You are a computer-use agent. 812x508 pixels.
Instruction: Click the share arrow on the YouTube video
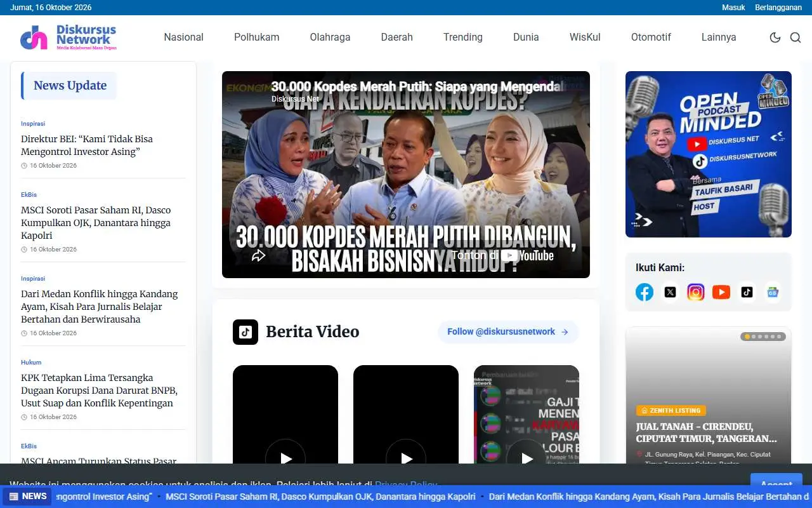tap(258, 256)
